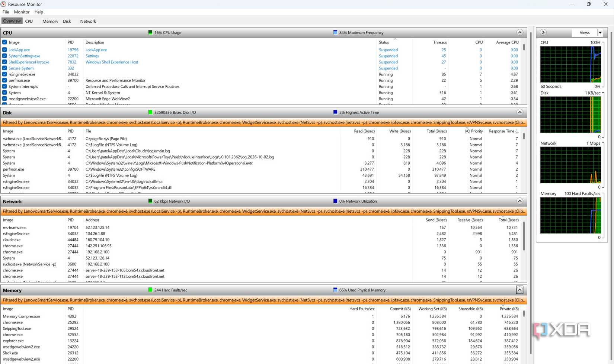Click blue Highest Active Time indicator
This screenshot has height=364, width=614.
coord(335,112)
